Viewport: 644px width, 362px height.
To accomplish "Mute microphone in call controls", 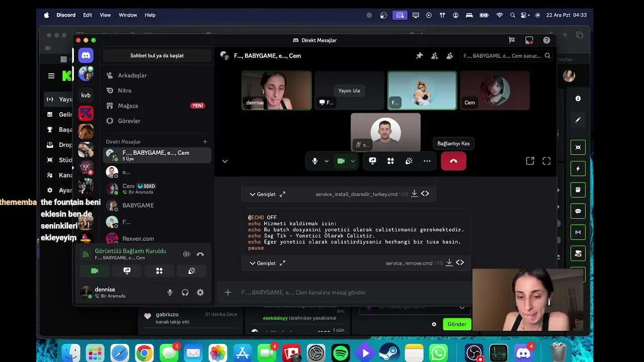I will (x=315, y=161).
